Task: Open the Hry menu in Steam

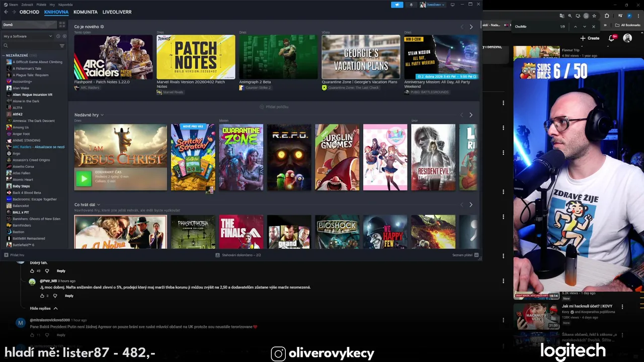Action: pyautogui.click(x=52, y=5)
